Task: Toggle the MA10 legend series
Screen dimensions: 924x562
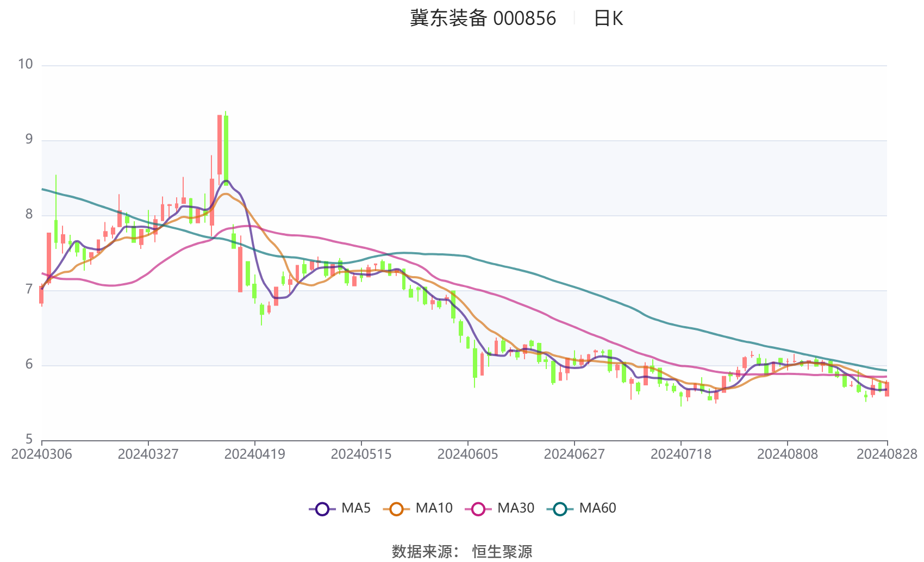Action: [418, 508]
